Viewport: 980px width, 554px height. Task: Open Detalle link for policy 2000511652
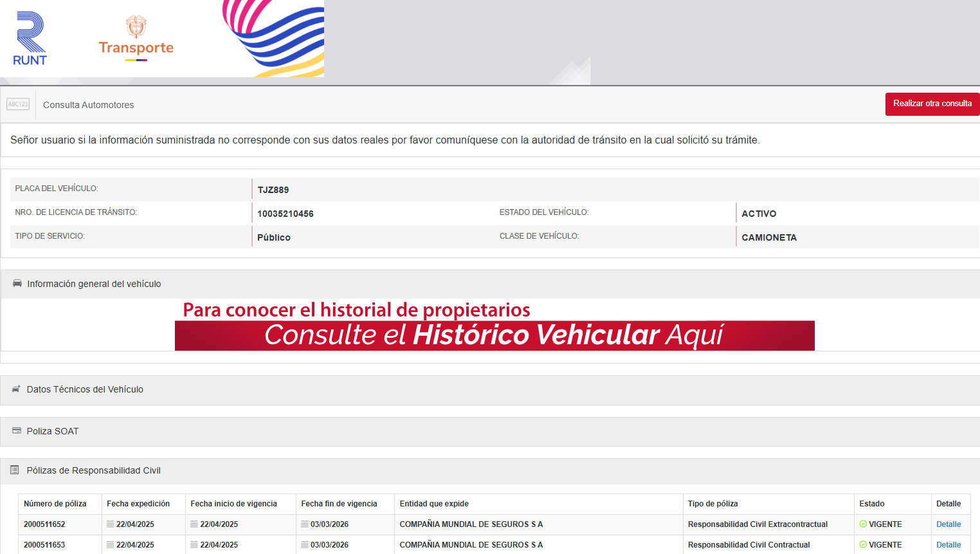[948, 524]
